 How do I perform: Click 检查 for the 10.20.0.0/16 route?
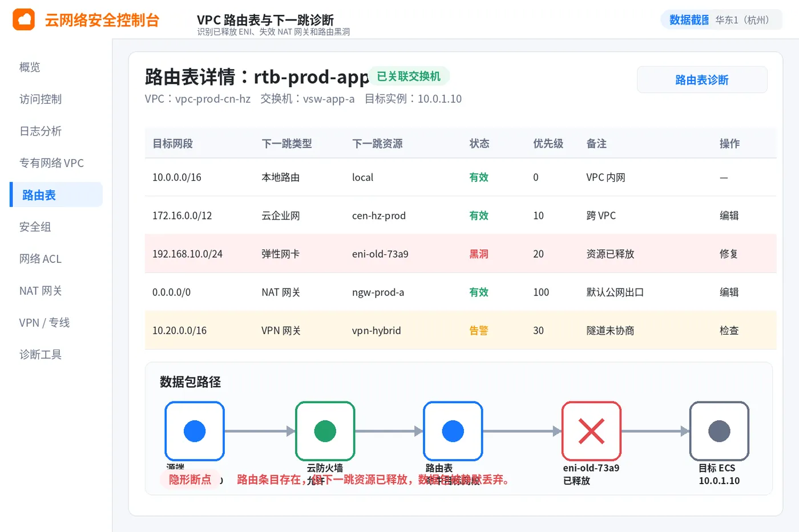[729, 330]
